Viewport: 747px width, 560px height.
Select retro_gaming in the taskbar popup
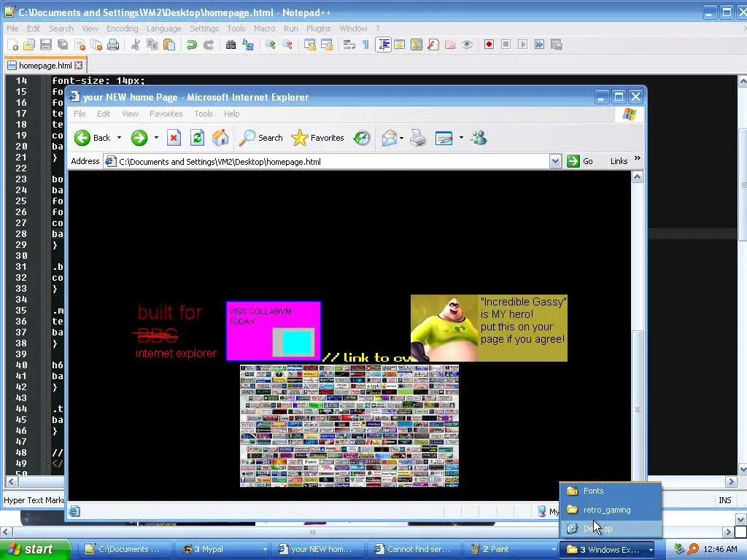pyautogui.click(x=611, y=510)
